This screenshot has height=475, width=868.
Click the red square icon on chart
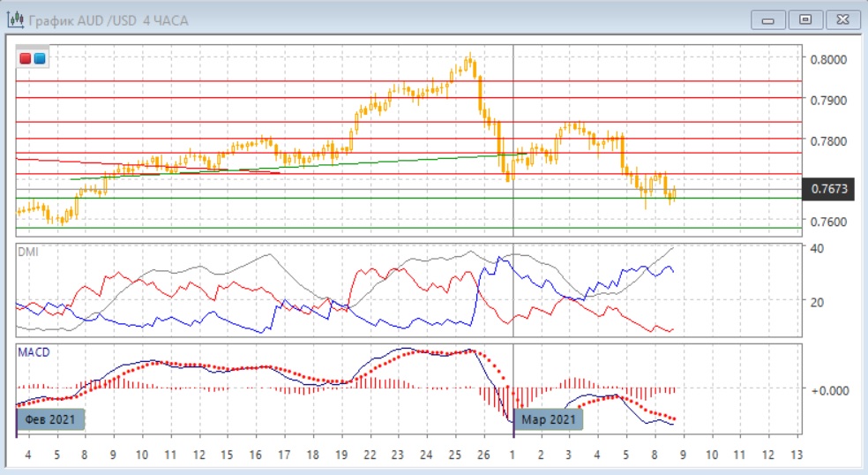[26, 59]
